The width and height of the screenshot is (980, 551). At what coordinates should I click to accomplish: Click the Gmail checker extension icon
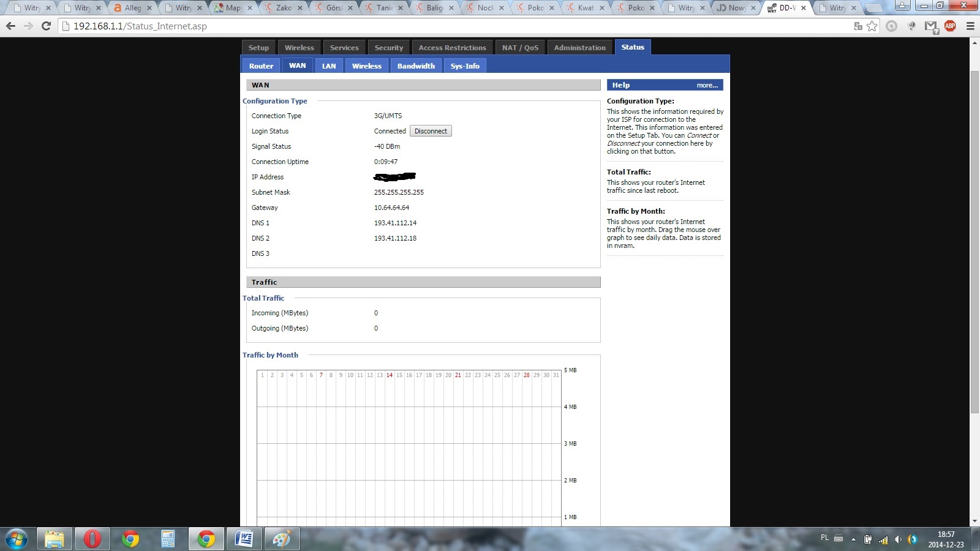pos(931,26)
